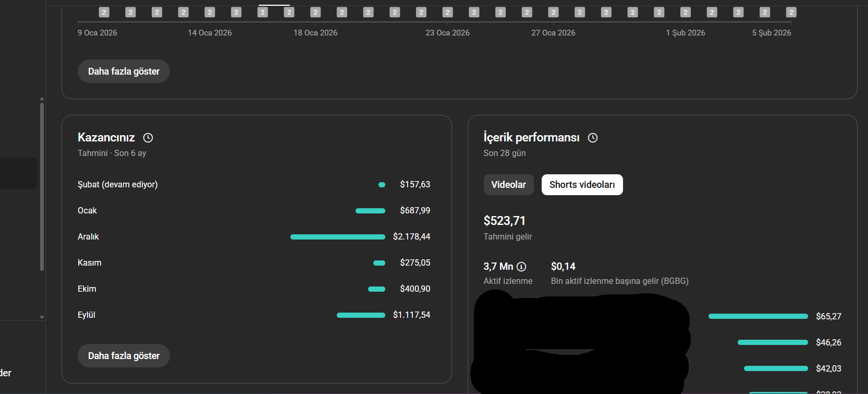Click the video marker above 27 Oca 2026
This screenshot has height=394, width=868.
click(x=553, y=12)
